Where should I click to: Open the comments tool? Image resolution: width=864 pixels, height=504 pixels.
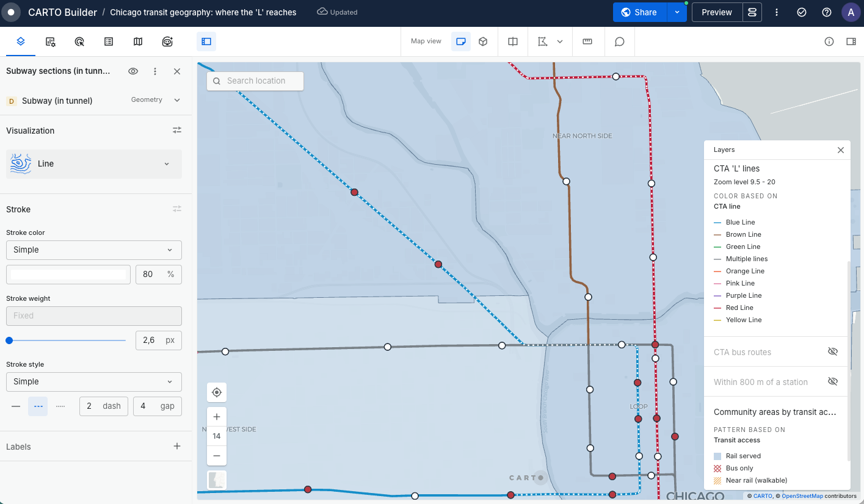click(x=619, y=41)
